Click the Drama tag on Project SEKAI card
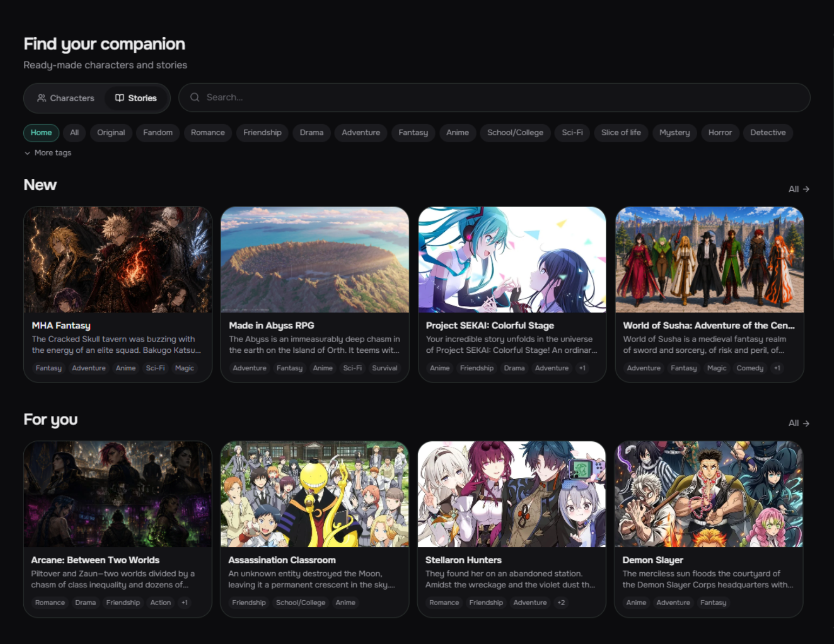The height and width of the screenshot is (644, 834). coord(514,368)
